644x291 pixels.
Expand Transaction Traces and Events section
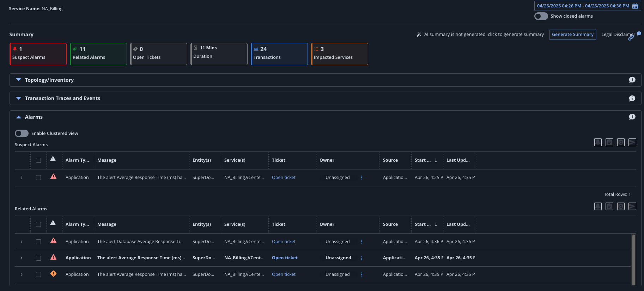click(x=19, y=98)
